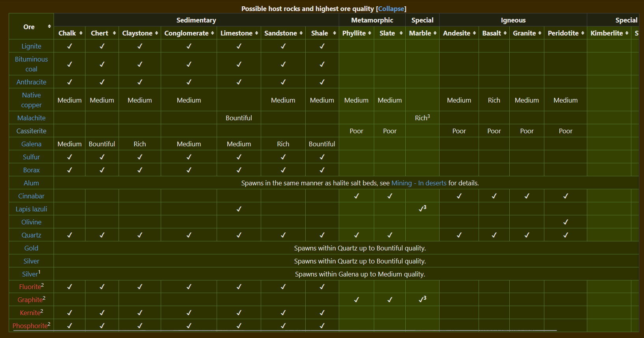Sort by Kimberlite column arrow icon

click(627, 33)
